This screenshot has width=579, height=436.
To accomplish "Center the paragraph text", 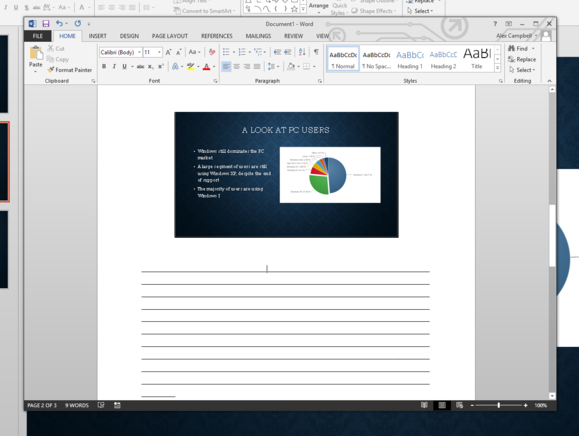I will point(237,66).
